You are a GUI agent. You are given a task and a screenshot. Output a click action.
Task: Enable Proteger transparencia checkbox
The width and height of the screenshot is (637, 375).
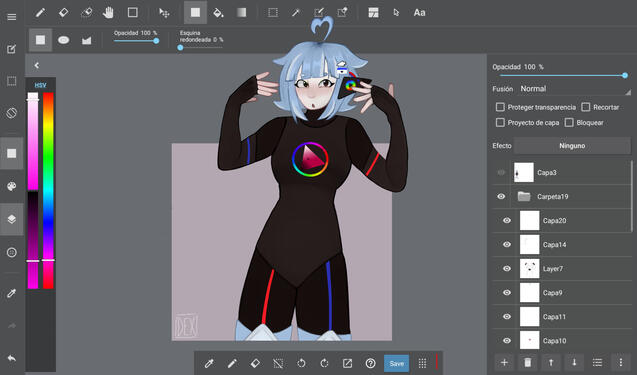[500, 107]
